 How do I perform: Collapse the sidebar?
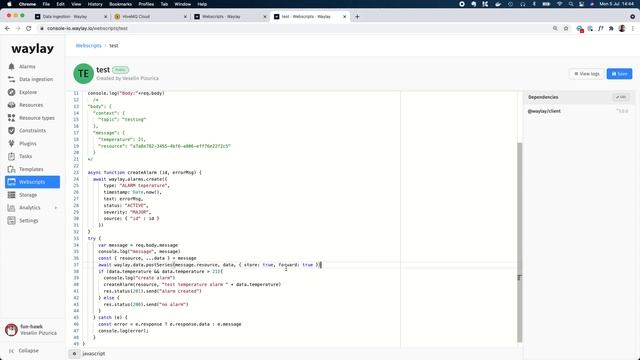pyautogui.click(x=24, y=351)
